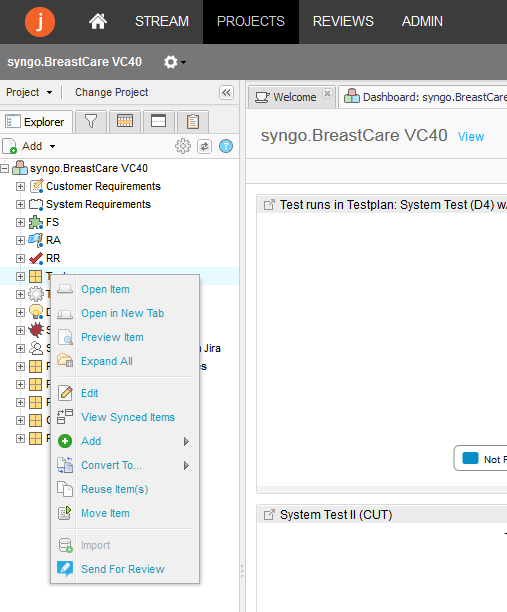Pop out the System Test II (CUT) widget
Screen dimensions: 507x612
[x=269, y=515]
